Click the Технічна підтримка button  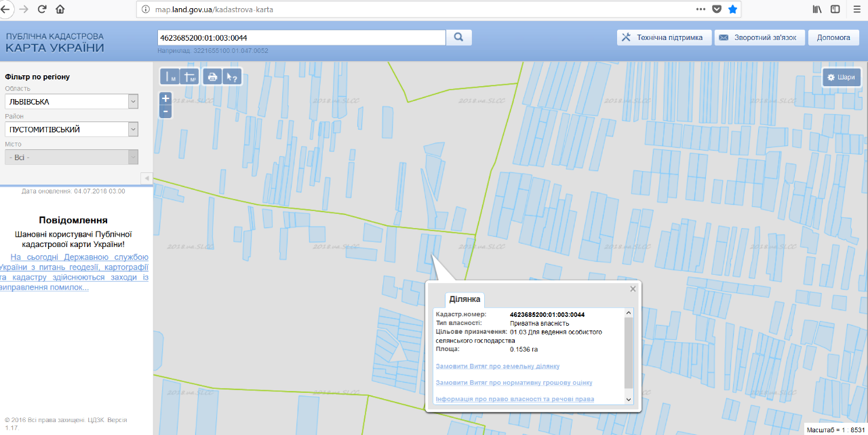click(x=664, y=37)
